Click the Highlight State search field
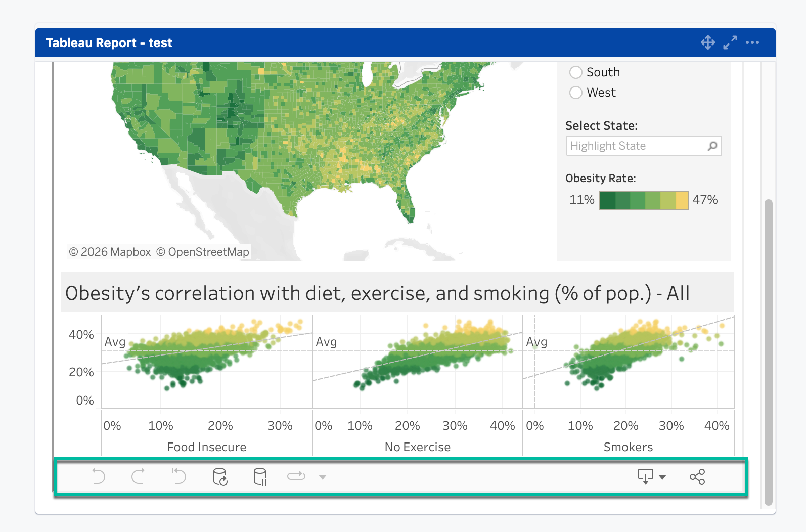 637,146
